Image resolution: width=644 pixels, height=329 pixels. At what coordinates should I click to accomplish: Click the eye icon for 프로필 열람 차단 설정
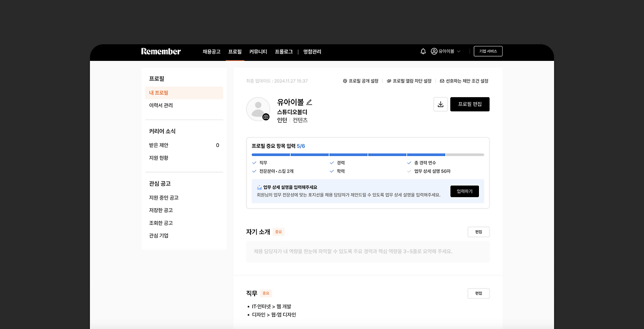pyautogui.click(x=389, y=81)
